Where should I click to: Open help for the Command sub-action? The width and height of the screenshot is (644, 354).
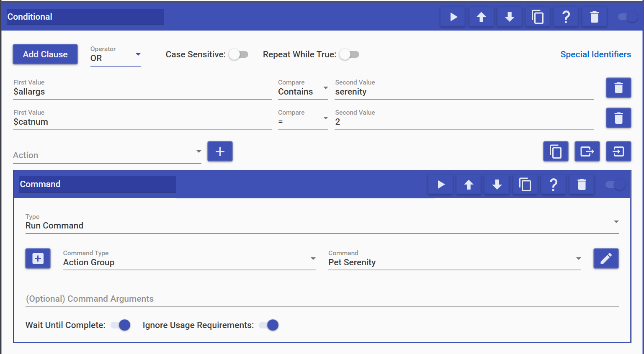(x=553, y=185)
